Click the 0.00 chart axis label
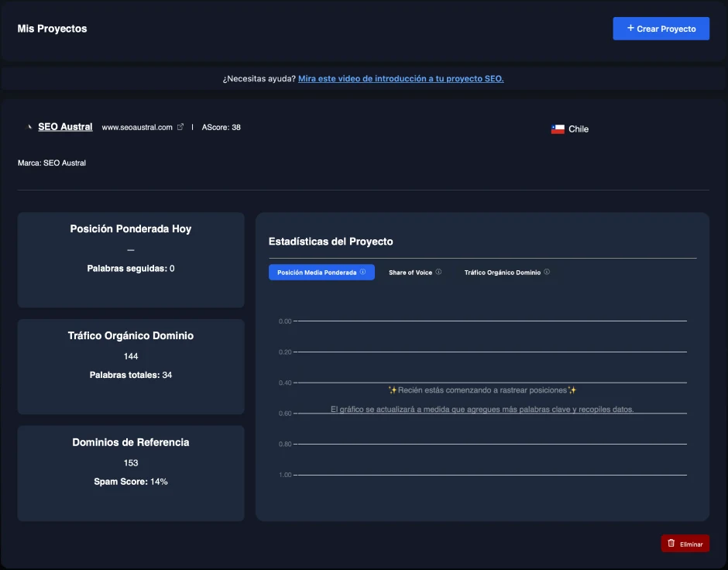 [x=285, y=321]
